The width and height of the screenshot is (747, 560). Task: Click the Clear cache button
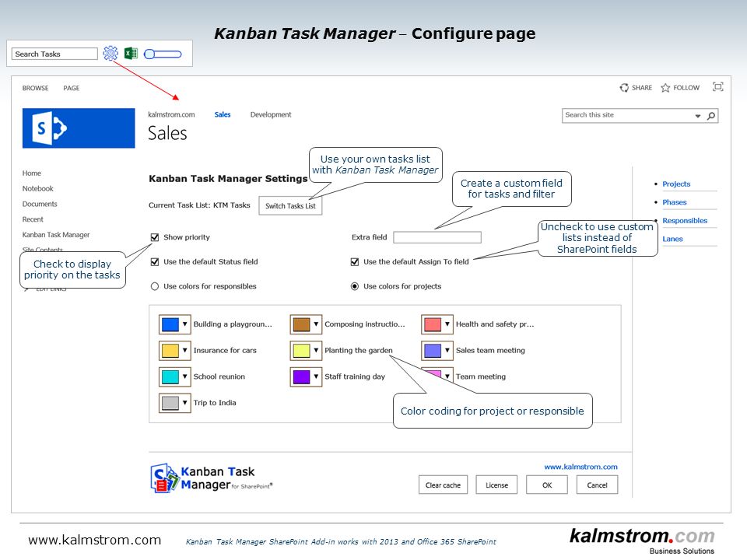(443, 485)
